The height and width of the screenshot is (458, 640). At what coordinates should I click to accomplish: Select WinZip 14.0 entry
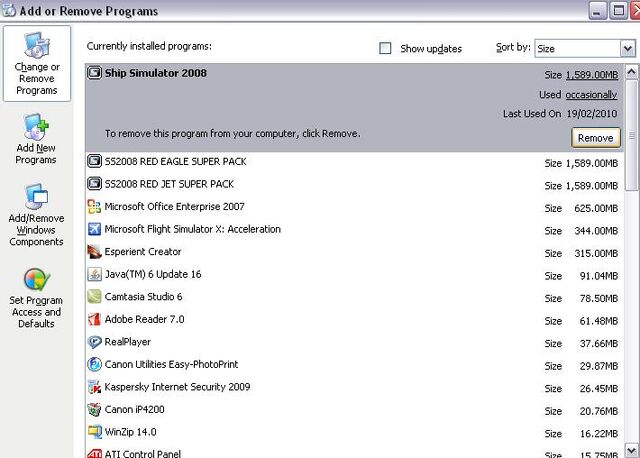354,432
